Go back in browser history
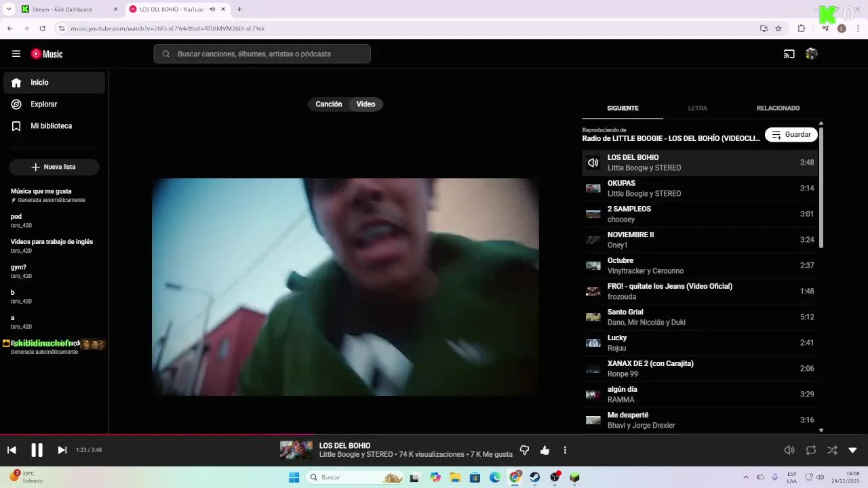The image size is (868, 488). point(10,28)
